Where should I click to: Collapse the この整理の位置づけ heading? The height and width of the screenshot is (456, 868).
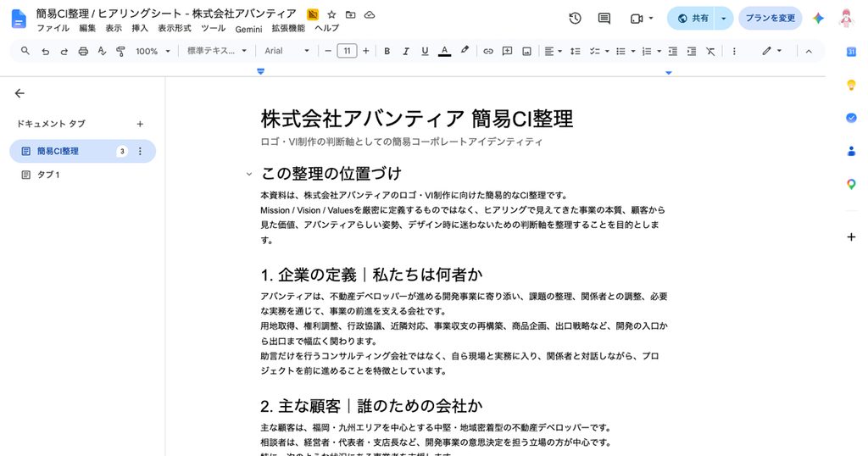249,174
